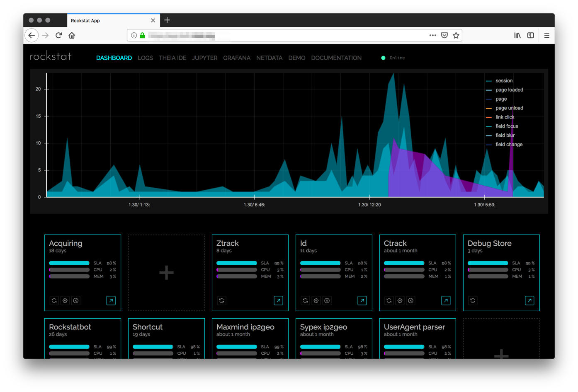
Task: Click Maxmind ip2geo card title
Action: pos(245,327)
